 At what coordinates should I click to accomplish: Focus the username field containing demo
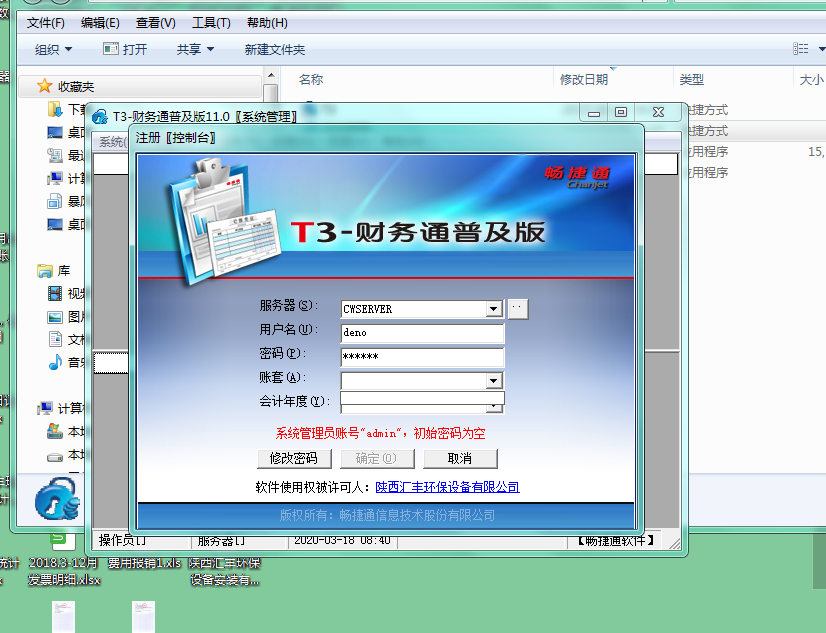[x=422, y=333]
